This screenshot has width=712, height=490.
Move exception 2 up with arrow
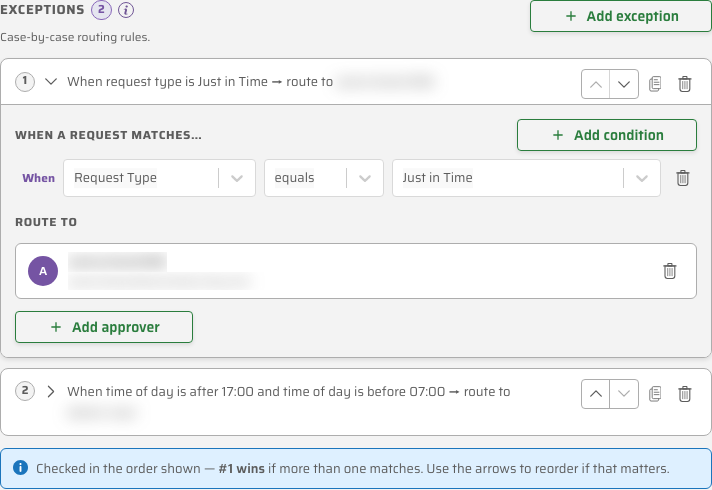point(595,394)
